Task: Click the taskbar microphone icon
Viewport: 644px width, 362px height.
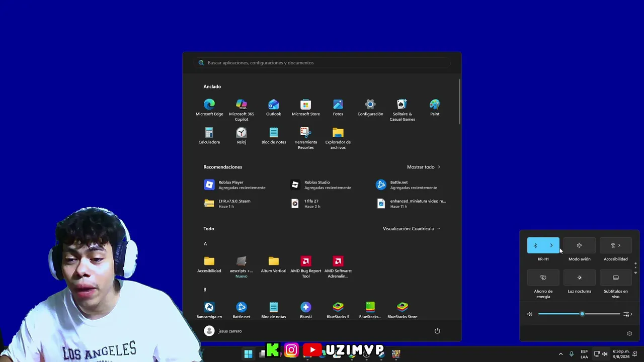Action: pos(572,354)
